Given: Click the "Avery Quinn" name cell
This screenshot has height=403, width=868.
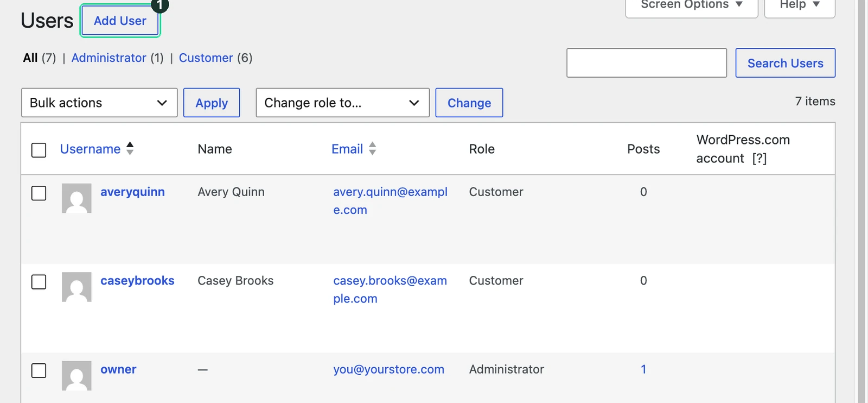Looking at the screenshot, I should pyautogui.click(x=231, y=192).
